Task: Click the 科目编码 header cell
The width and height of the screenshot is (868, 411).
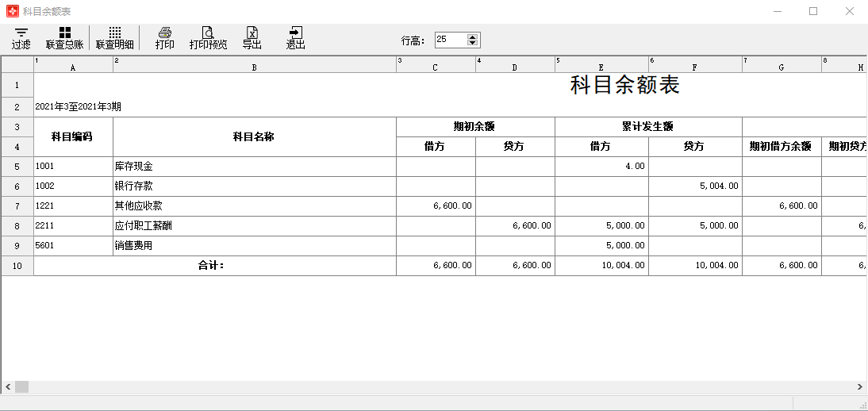Action: pos(73,136)
